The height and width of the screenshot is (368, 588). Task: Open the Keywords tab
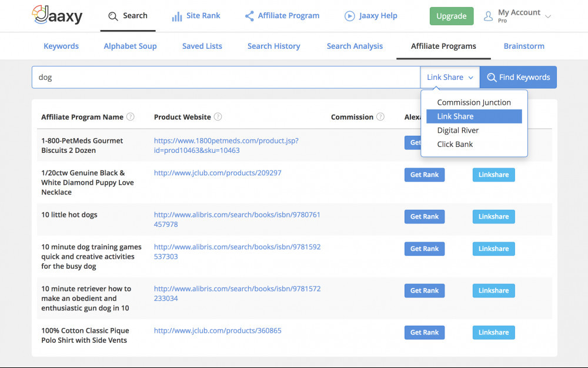(x=61, y=46)
